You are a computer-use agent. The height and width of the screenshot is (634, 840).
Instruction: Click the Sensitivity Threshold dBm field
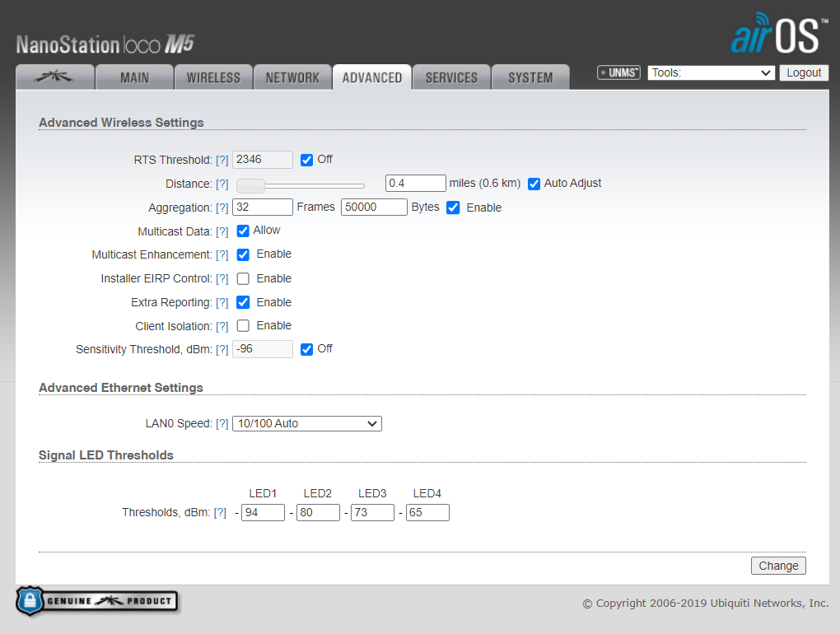click(263, 349)
